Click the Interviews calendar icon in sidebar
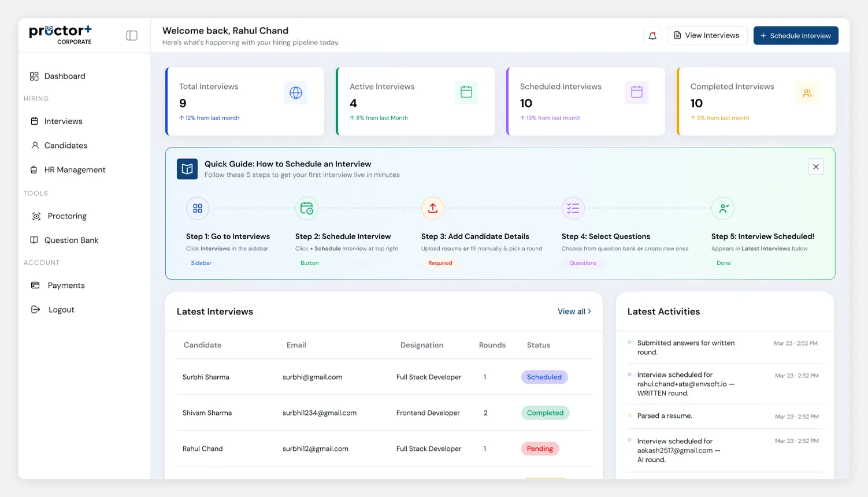Image resolution: width=868 pixels, height=497 pixels. pos(34,121)
